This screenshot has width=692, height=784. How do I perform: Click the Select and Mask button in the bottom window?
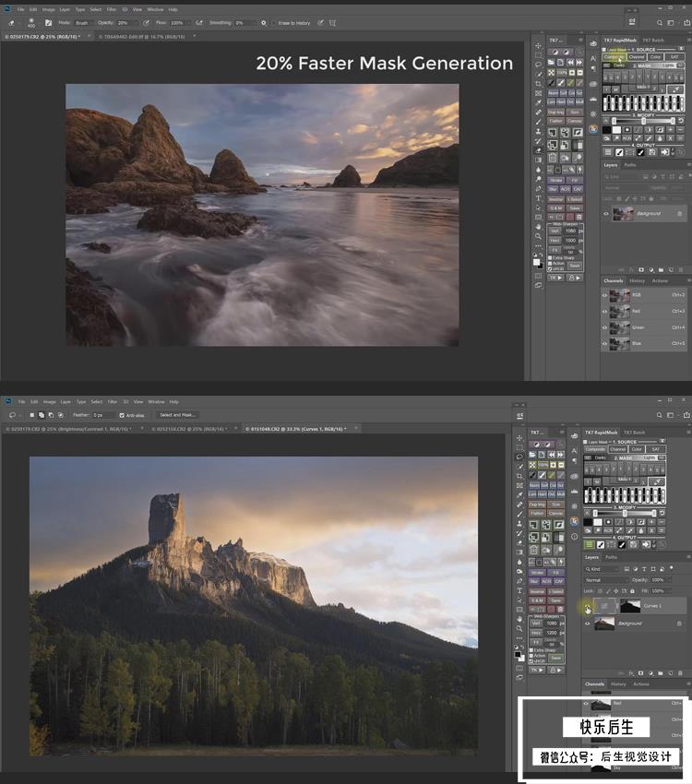tap(177, 415)
